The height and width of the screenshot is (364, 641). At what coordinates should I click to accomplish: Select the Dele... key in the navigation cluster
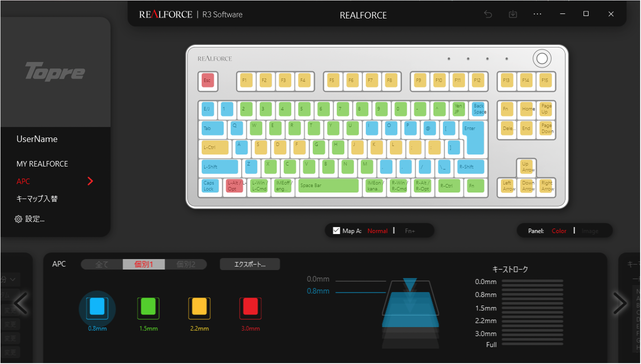coord(507,128)
